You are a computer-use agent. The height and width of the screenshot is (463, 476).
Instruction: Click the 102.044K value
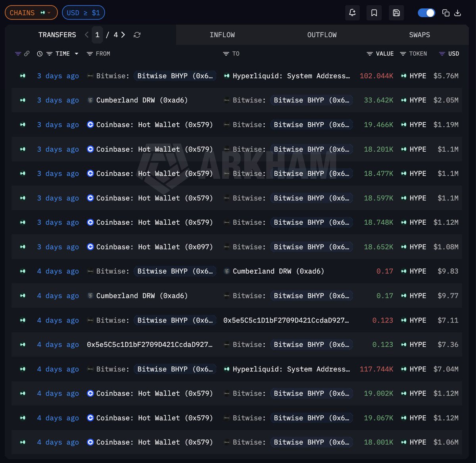click(376, 76)
